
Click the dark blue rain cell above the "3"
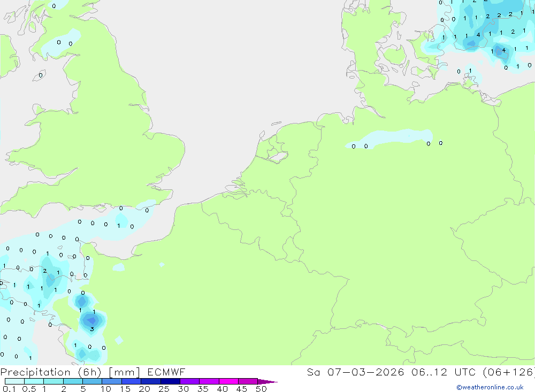(x=91, y=320)
